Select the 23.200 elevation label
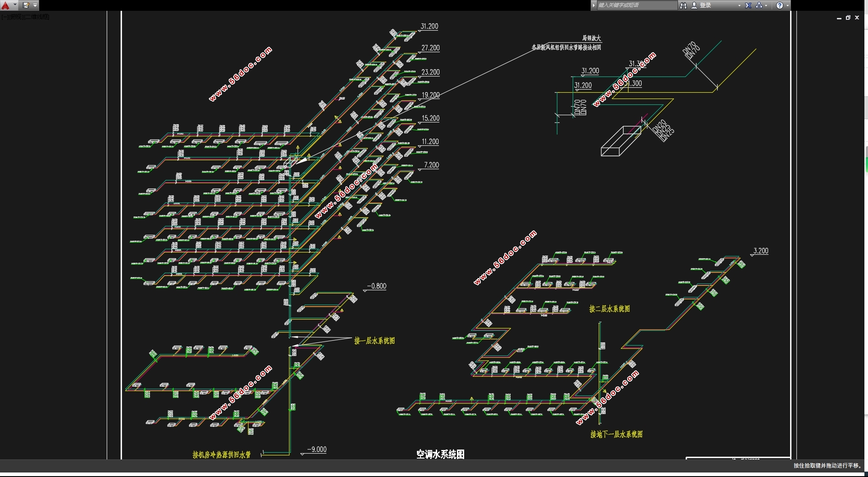Viewport: 868px width, 477px height. [430, 72]
